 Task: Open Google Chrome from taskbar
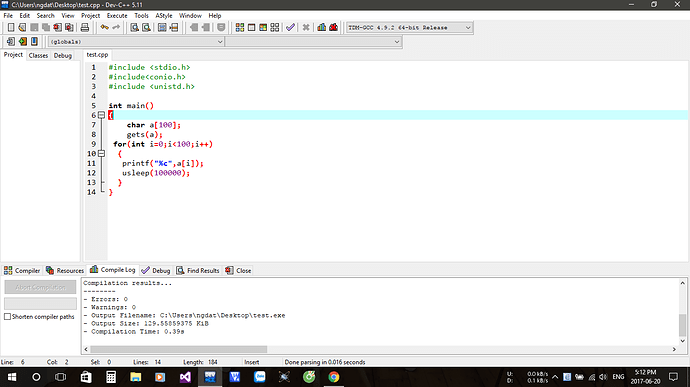(334, 377)
